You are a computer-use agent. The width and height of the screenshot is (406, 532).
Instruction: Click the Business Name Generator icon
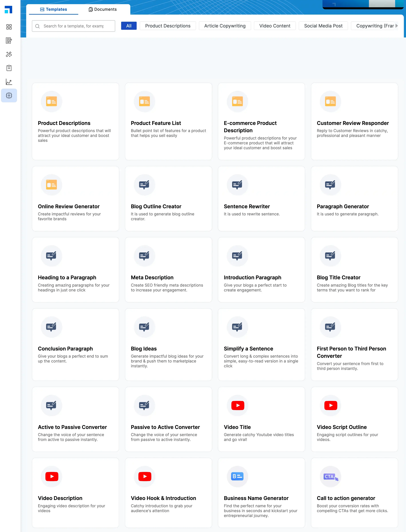[x=237, y=476]
